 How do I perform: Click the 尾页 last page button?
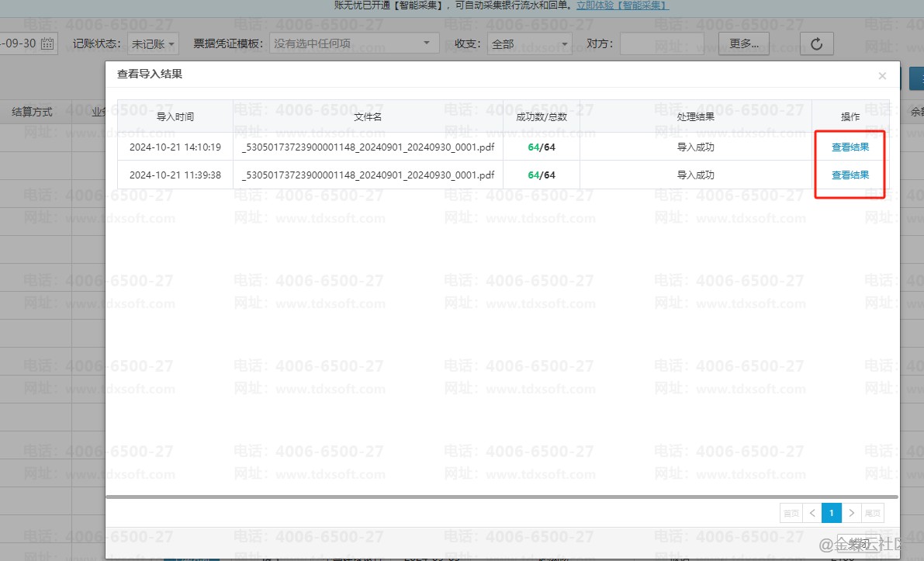[873, 513]
